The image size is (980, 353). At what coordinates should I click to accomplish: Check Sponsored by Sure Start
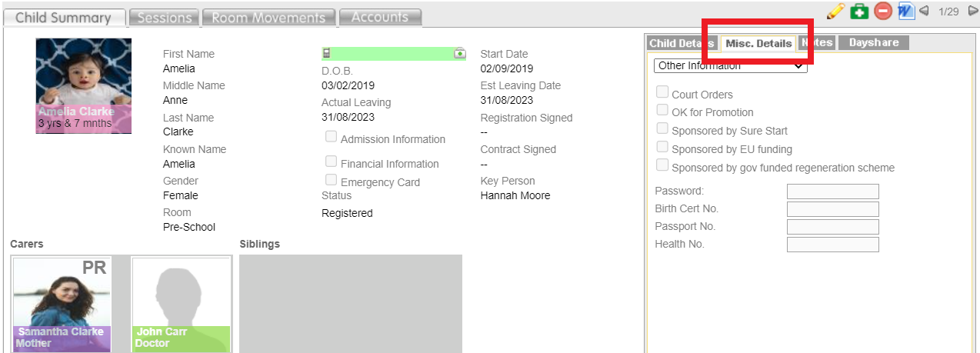click(662, 129)
